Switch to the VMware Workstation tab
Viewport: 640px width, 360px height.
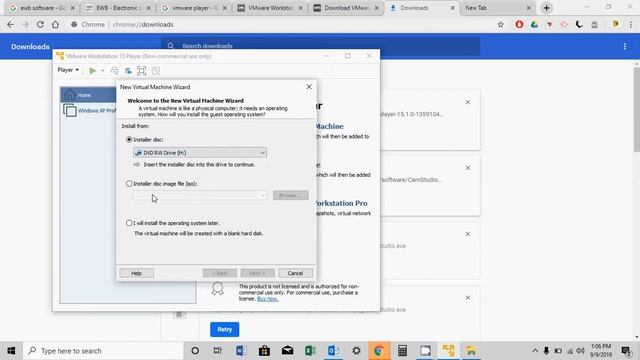pyautogui.click(x=270, y=8)
